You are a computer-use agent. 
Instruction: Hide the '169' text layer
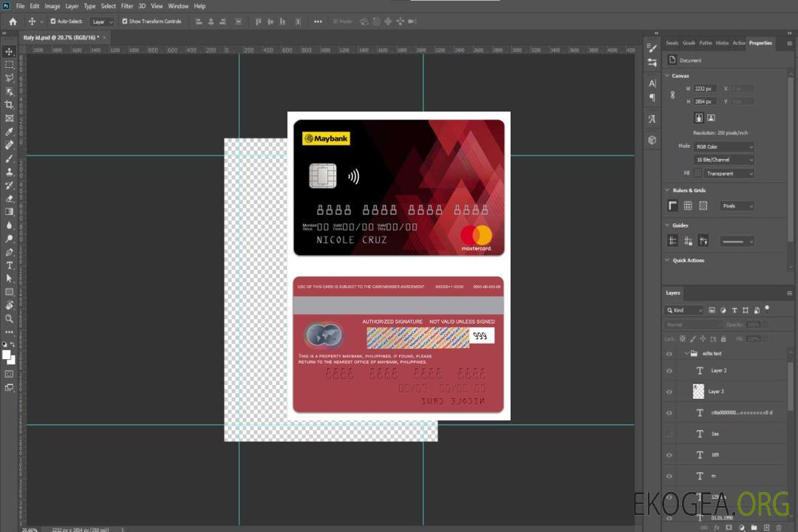669,455
